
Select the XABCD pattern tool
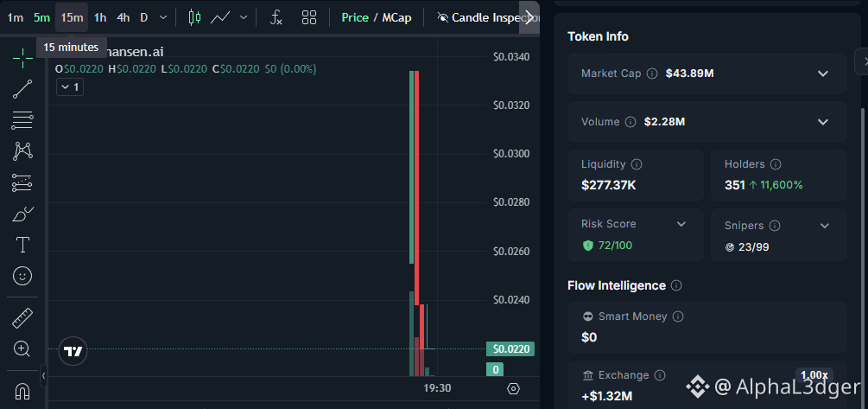coord(22,150)
